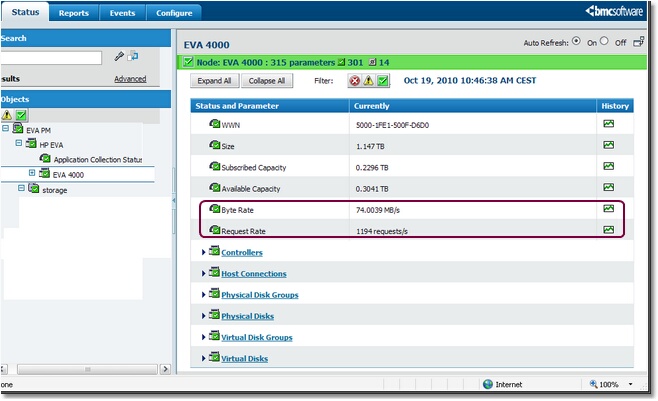Screen dimensions: 658x401
Task: Click the WWN parameter status icon
Action: 214,124
